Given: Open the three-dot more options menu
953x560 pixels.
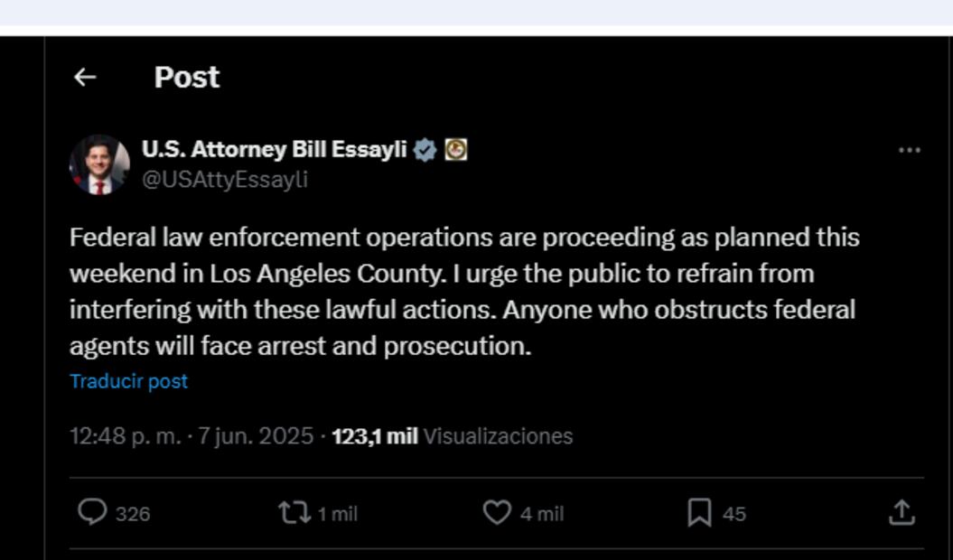Looking at the screenshot, I should point(909,151).
